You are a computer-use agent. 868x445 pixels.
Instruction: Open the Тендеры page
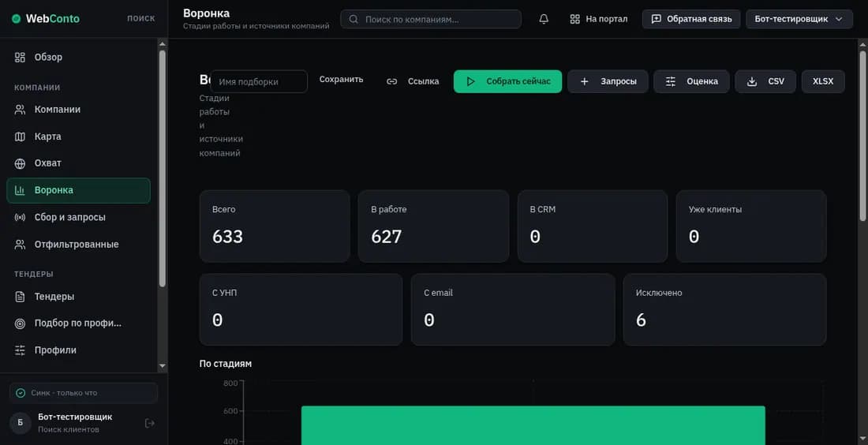coord(79,297)
